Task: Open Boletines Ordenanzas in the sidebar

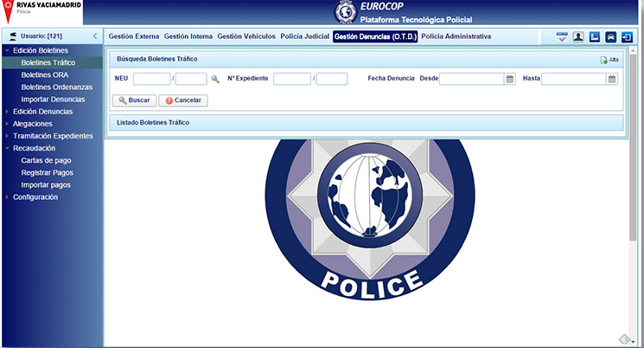Action: pos(57,87)
